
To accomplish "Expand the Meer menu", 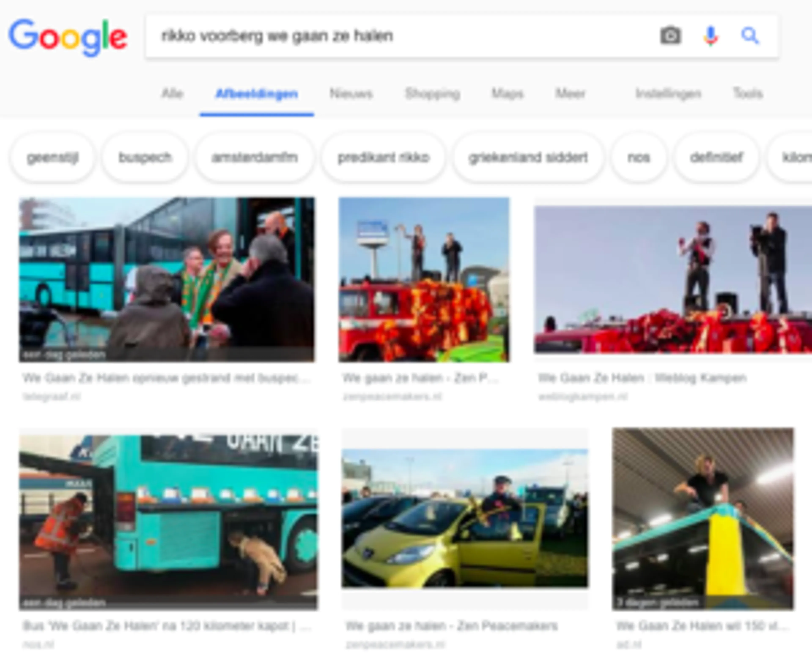I will [x=570, y=93].
